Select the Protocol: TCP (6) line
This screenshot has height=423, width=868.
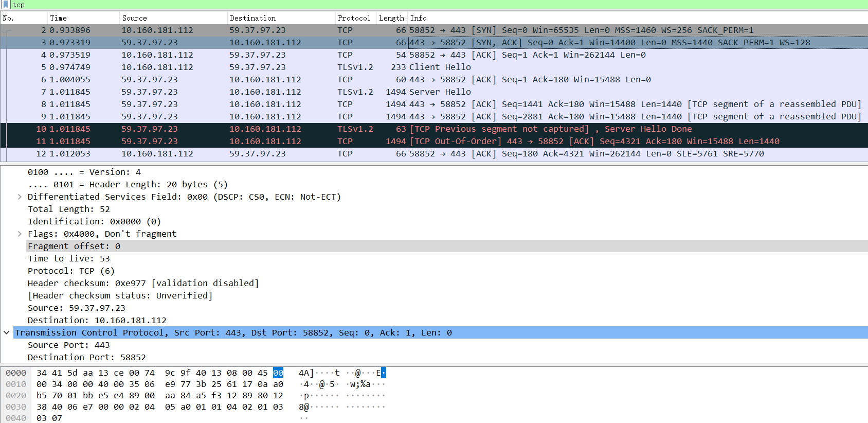point(71,271)
